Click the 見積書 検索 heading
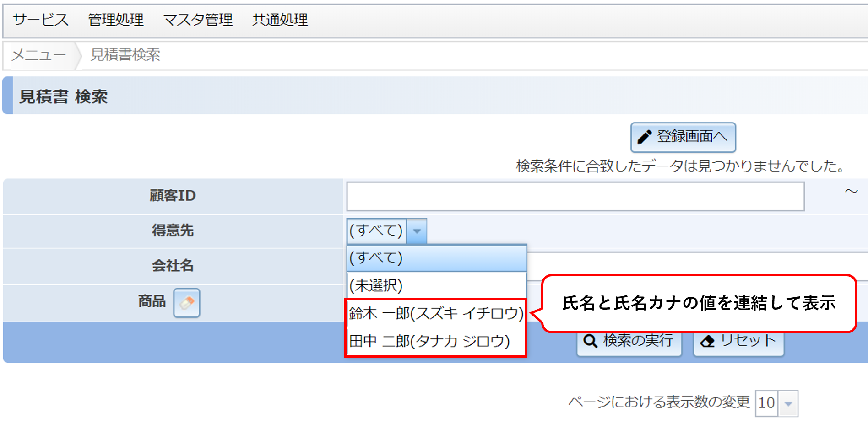868x445 pixels. [x=63, y=97]
